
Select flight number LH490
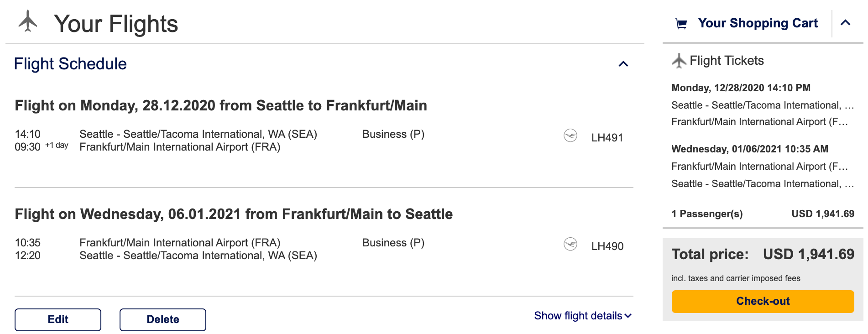point(607,246)
